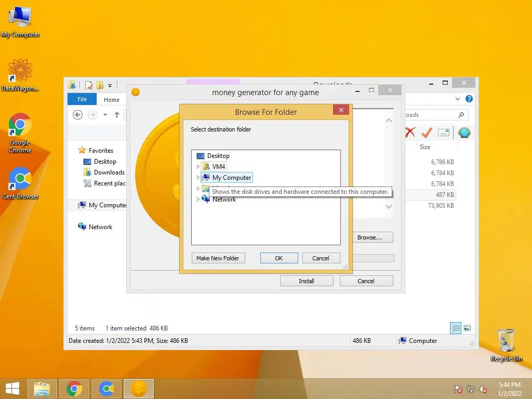Image resolution: width=532 pixels, height=399 pixels.
Task: Click the network tray icon
Action: click(471, 389)
